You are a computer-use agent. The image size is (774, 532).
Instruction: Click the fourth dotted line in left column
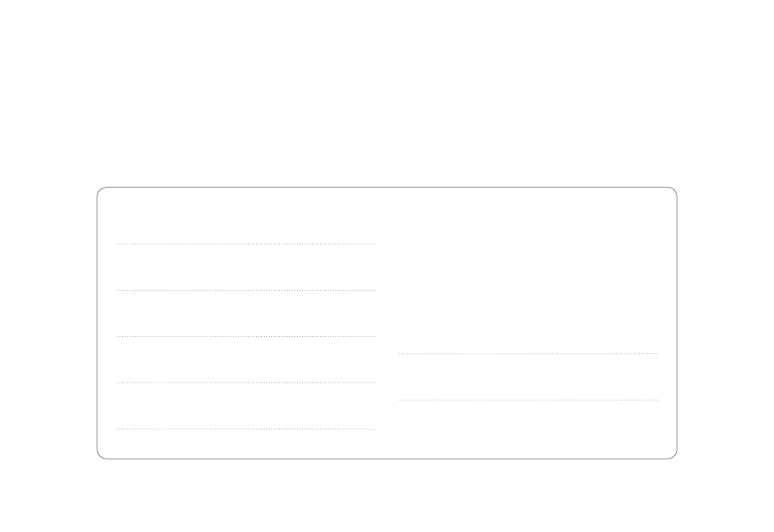coord(246,382)
